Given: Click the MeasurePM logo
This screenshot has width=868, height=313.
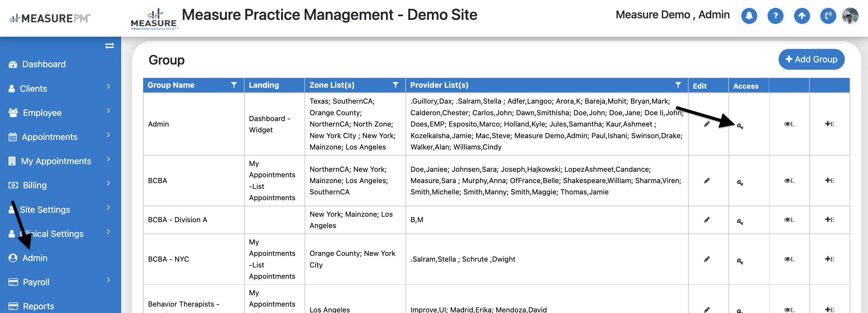Looking at the screenshot, I should [50, 18].
